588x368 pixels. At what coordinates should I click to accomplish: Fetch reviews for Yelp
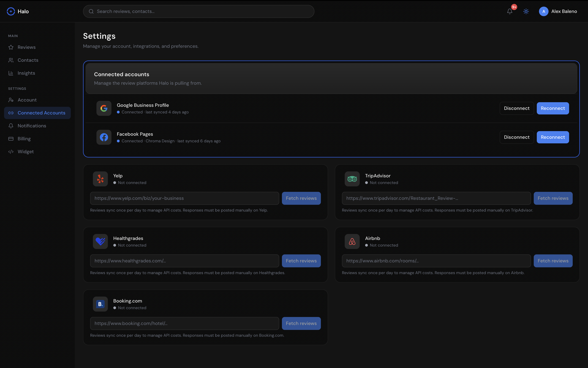301,198
